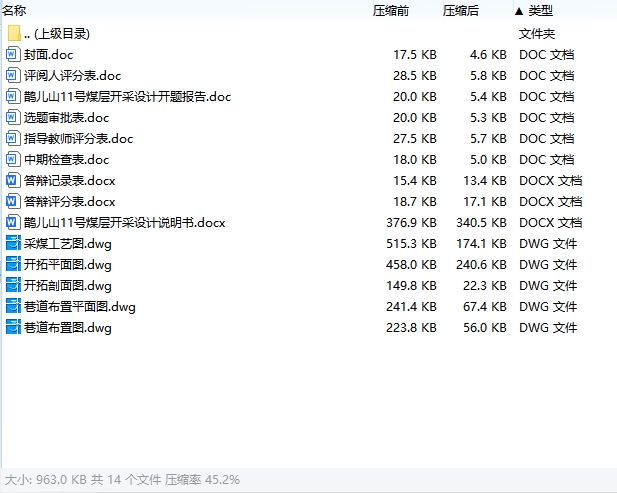Select the file name 采煤工艺图.dwg
This screenshot has width=617, height=493.
68,244
